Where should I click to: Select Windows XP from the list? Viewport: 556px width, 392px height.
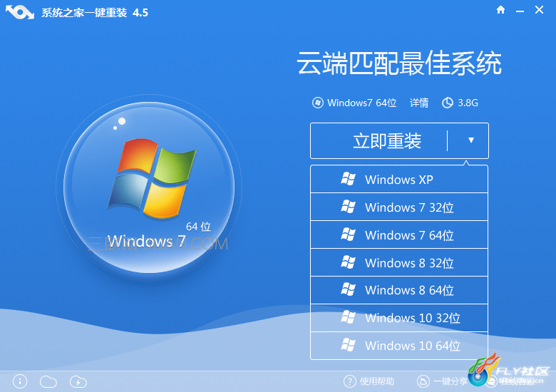click(x=399, y=180)
